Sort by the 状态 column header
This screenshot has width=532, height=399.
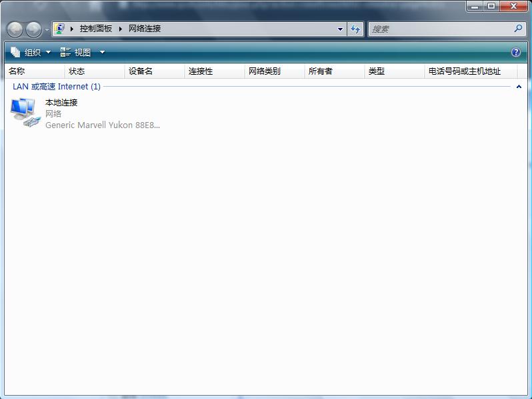coord(95,71)
